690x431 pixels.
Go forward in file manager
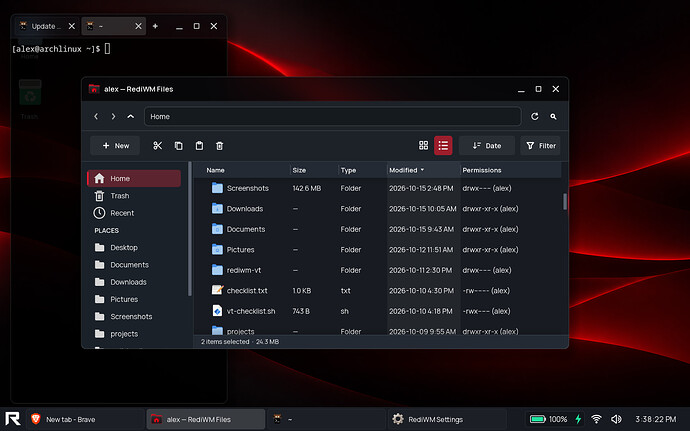[114, 117]
